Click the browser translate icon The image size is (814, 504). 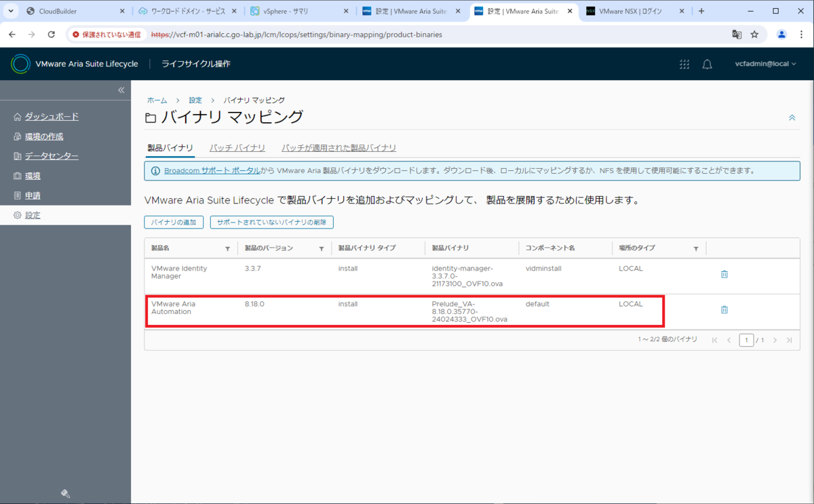737,34
